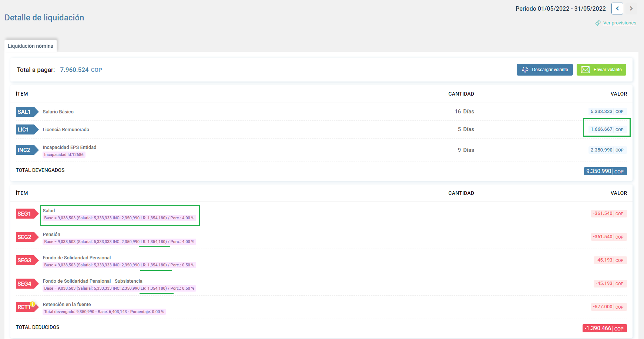
Task: Click the Licencia Remunerada item label
Action: [x=66, y=130]
